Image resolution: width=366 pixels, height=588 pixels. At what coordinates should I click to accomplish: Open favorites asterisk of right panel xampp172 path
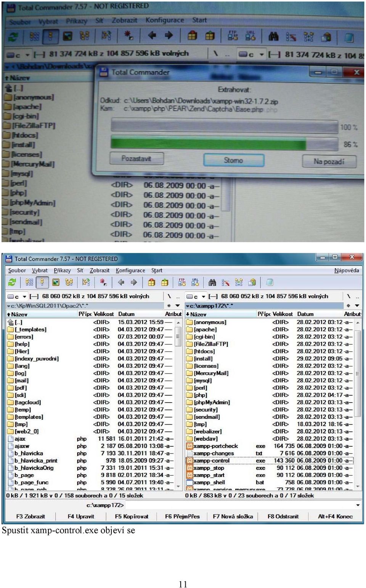pos(348,305)
